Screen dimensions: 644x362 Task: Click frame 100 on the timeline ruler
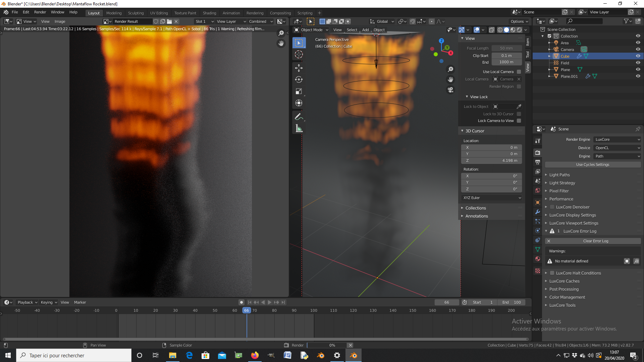click(x=314, y=310)
